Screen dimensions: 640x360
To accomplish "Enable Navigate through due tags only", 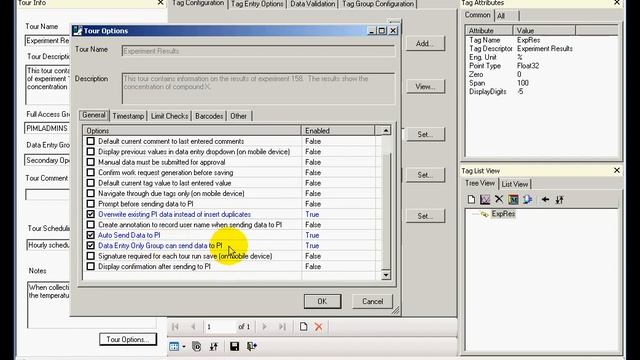I will [91, 193].
